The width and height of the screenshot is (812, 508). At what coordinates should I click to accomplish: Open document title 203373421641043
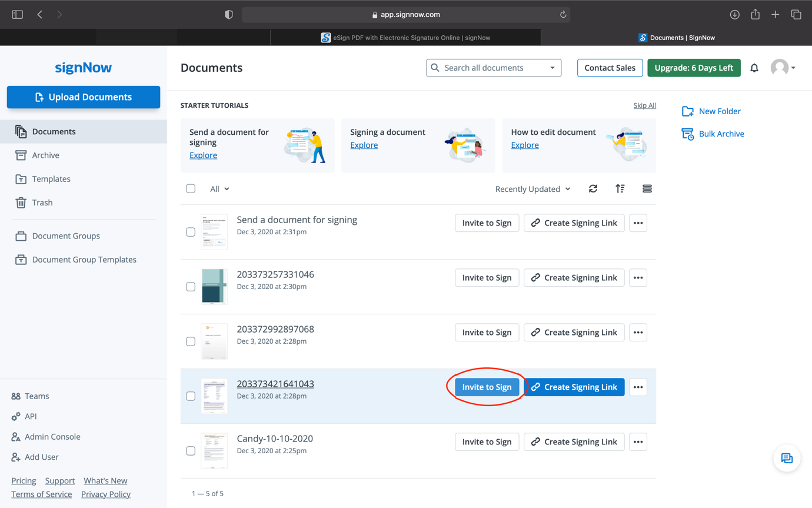tap(275, 384)
